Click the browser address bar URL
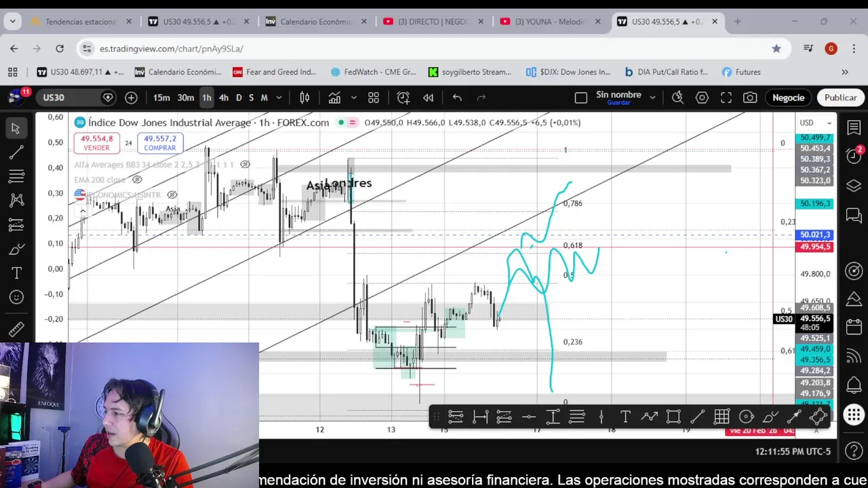This screenshot has width=868, height=488. pyautogui.click(x=171, y=49)
